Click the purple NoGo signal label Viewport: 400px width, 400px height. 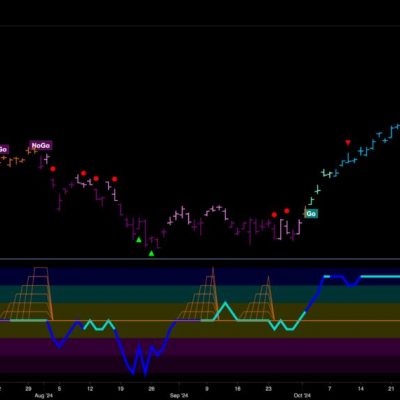point(41,146)
